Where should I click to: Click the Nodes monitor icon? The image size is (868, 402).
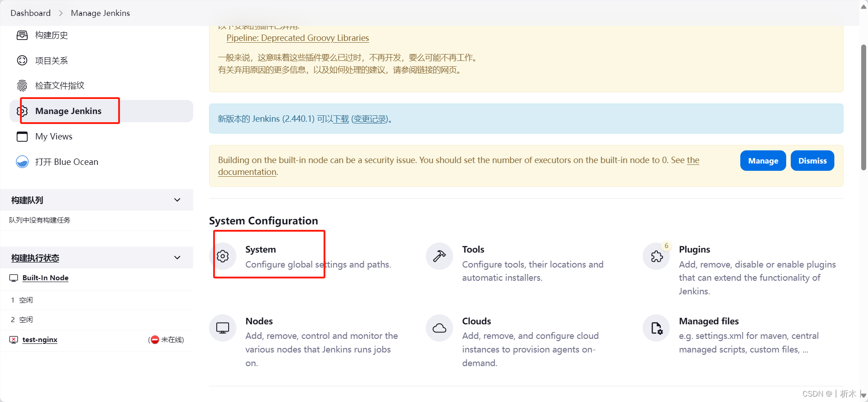(x=223, y=328)
